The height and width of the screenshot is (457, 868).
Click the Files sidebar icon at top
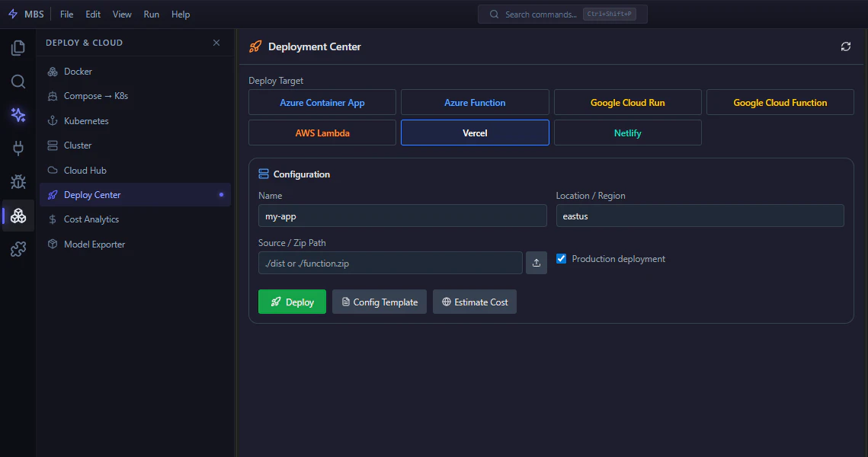(17, 47)
